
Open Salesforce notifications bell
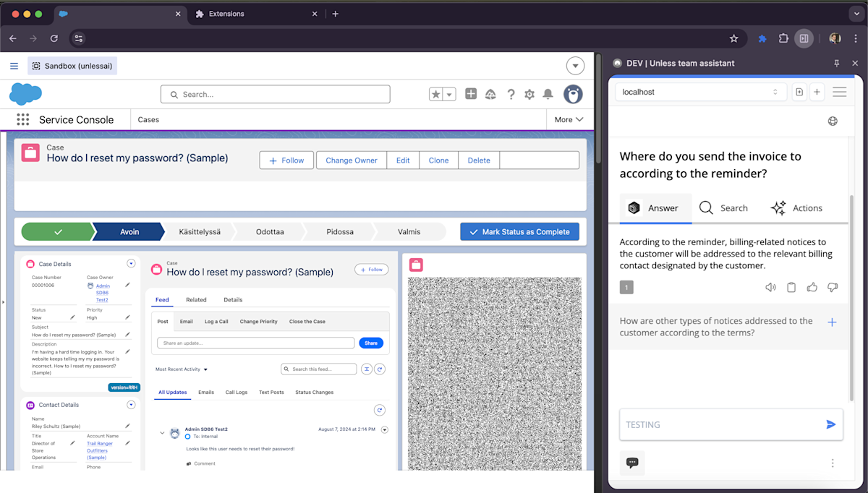pos(548,94)
